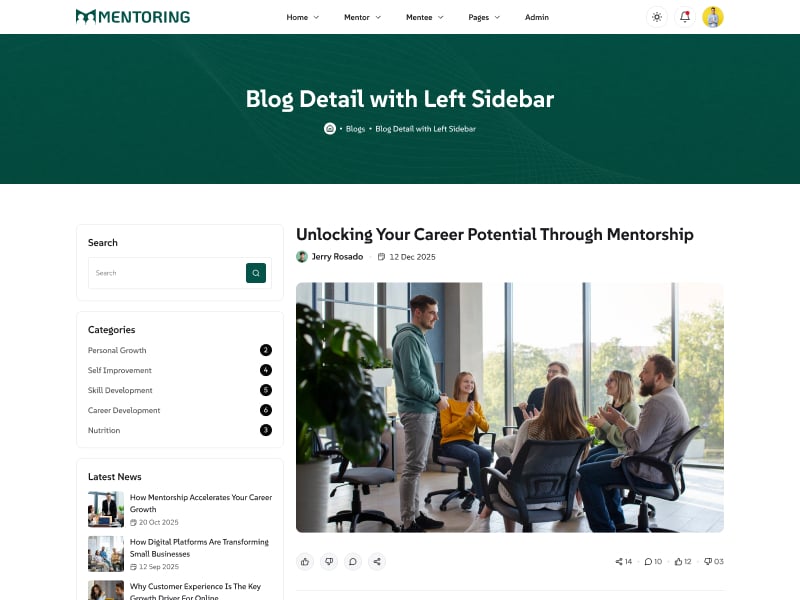The width and height of the screenshot is (800, 600).
Task: Toggle the light/dark theme sun icon
Action: (x=657, y=17)
